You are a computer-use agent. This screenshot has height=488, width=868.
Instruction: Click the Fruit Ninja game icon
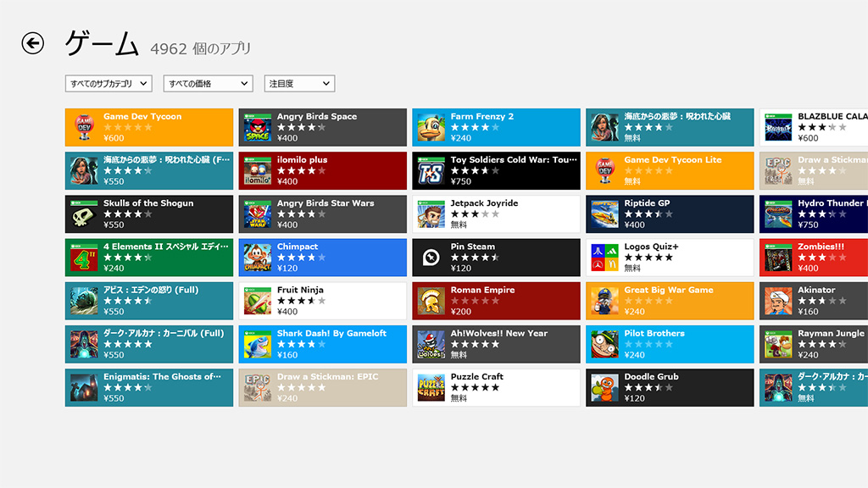[x=258, y=301]
